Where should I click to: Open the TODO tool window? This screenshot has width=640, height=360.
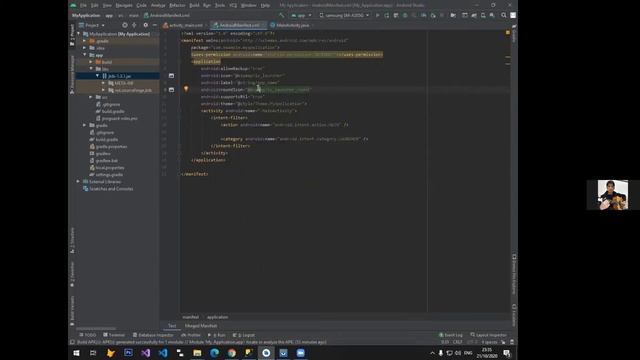point(88,335)
